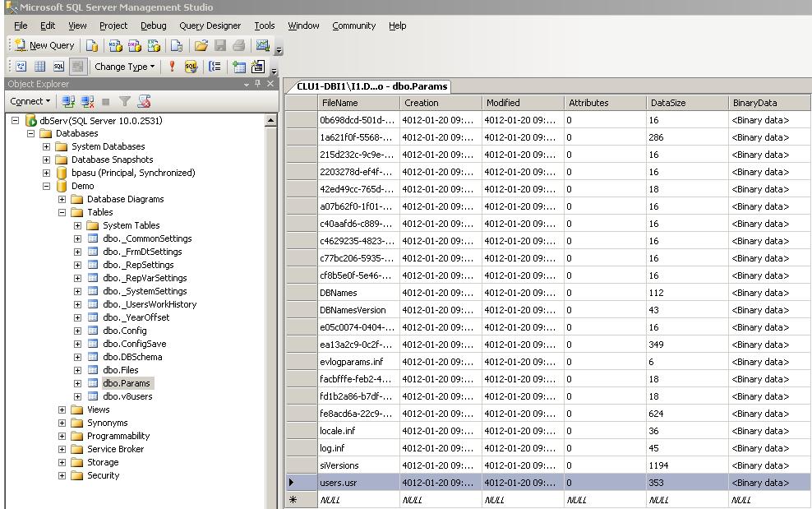Click Object Explorer scrollbar up arrow
812x509 pixels.
click(270, 121)
